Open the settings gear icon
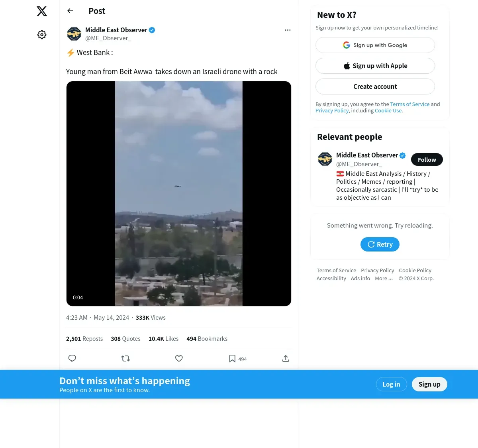 click(x=42, y=35)
